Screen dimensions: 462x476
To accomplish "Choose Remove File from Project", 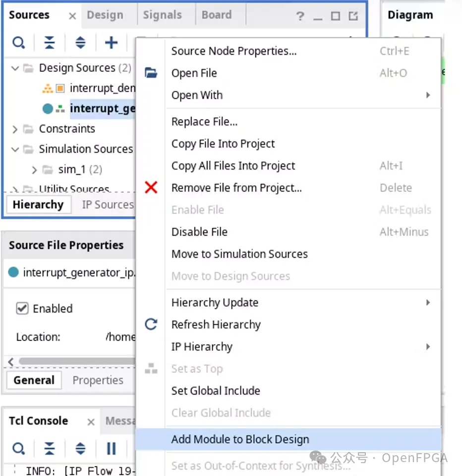I will [x=236, y=188].
